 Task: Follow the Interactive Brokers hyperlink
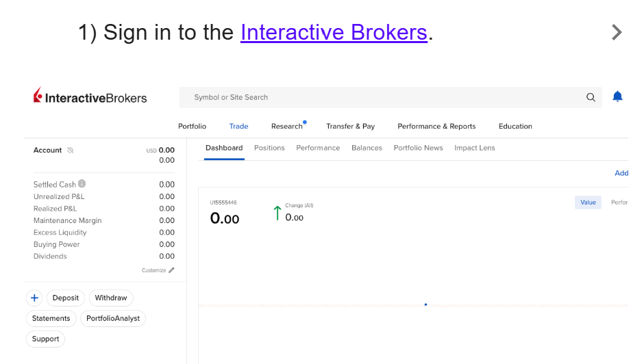click(334, 32)
